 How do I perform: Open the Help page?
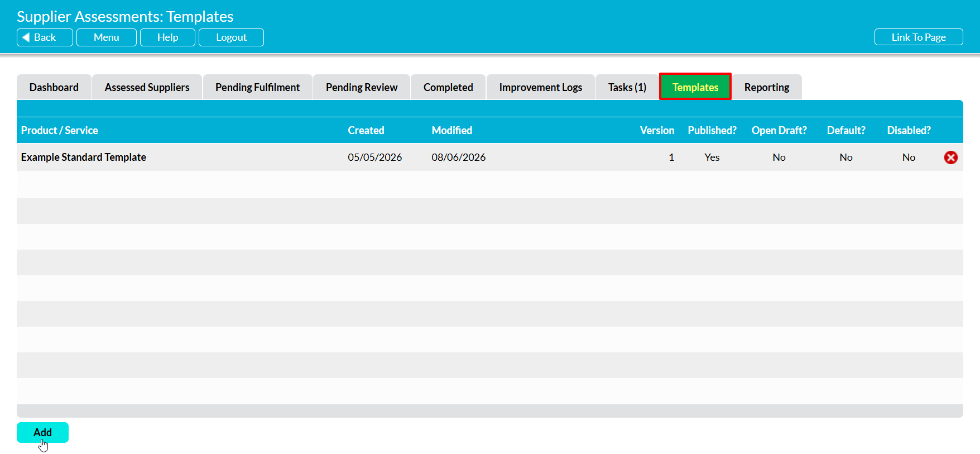coord(167,37)
